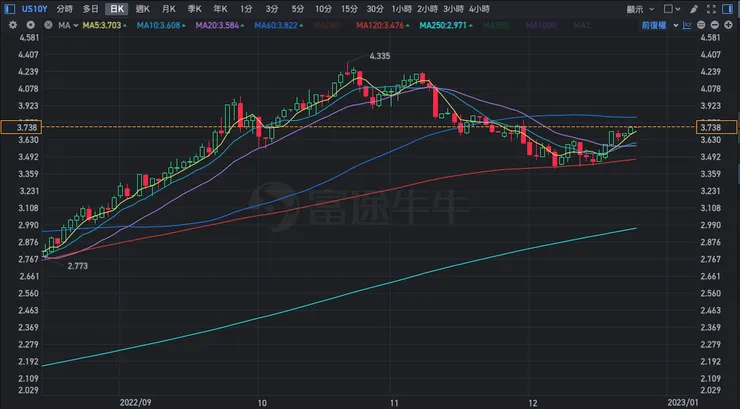Image resolution: width=740 pixels, height=409 pixels.
Task: Open the layout square dropdown
Action: 672,9
